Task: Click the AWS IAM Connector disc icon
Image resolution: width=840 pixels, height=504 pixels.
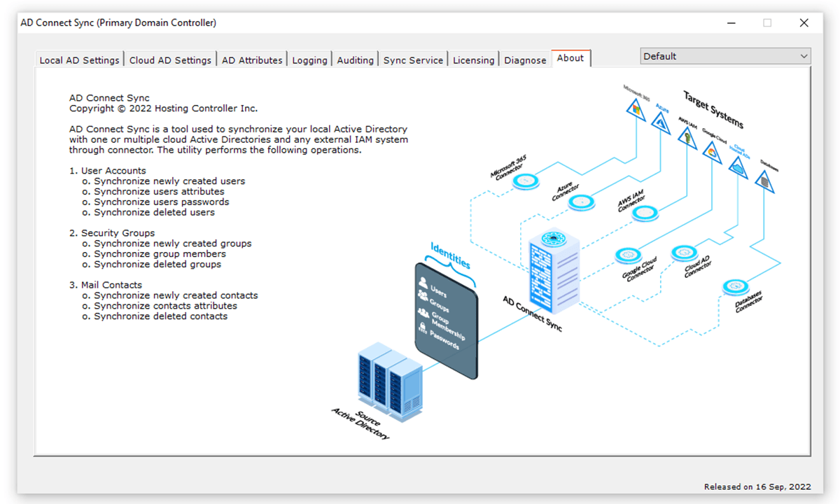Action: [645, 213]
